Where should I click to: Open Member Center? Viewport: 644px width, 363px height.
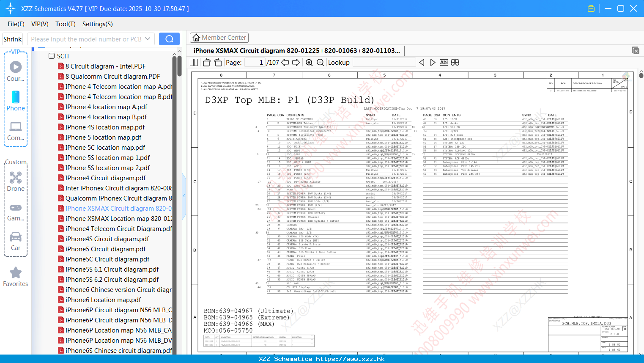(x=219, y=38)
